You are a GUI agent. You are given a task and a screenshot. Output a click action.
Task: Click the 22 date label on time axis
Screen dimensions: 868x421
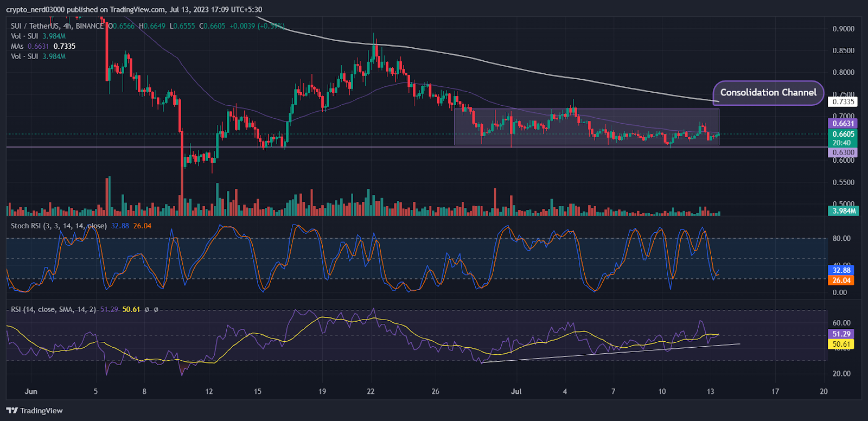coord(371,391)
